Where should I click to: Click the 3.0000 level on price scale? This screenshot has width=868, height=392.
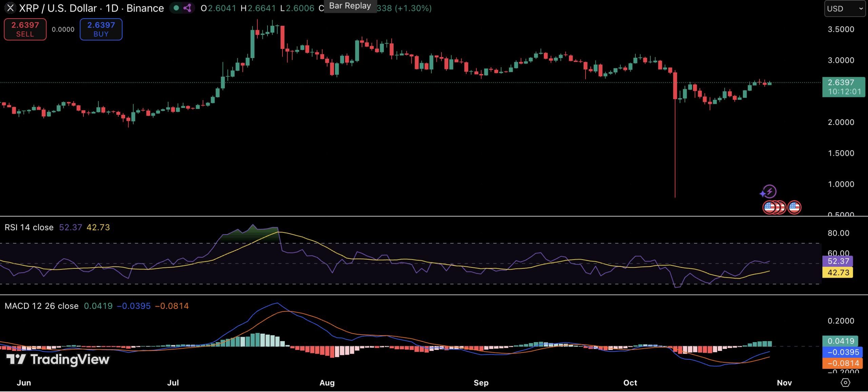841,60
